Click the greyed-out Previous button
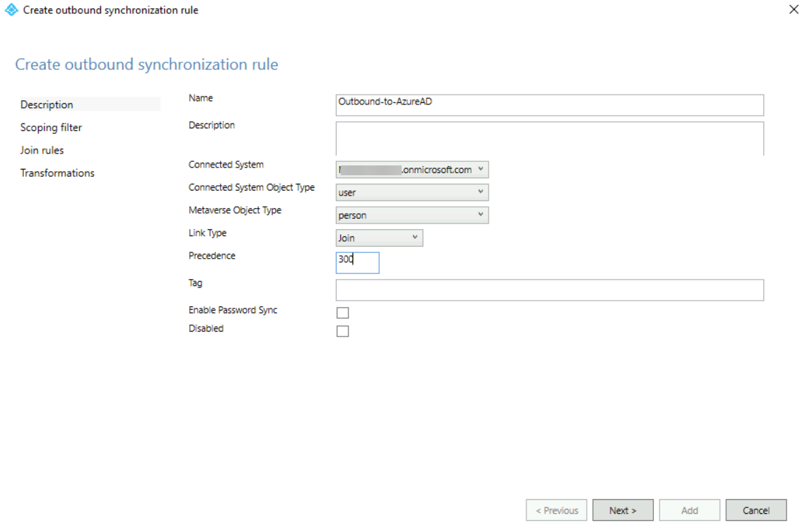 coord(557,510)
